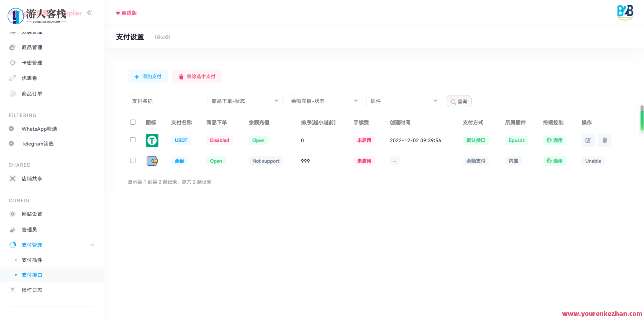Select the checkbox for the 余额 row
The width and height of the screenshot is (644, 319).
pyautogui.click(x=133, y=160)
